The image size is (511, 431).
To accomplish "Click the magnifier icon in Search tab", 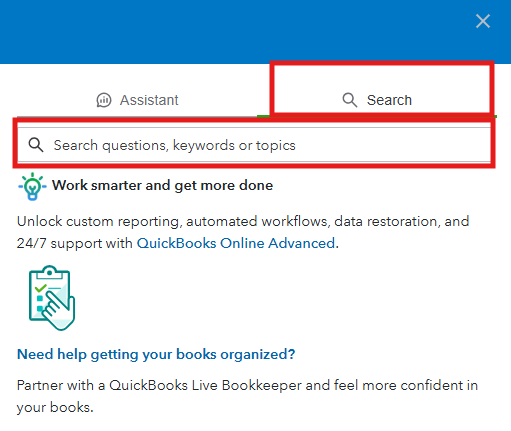I will tap(350, 100).
